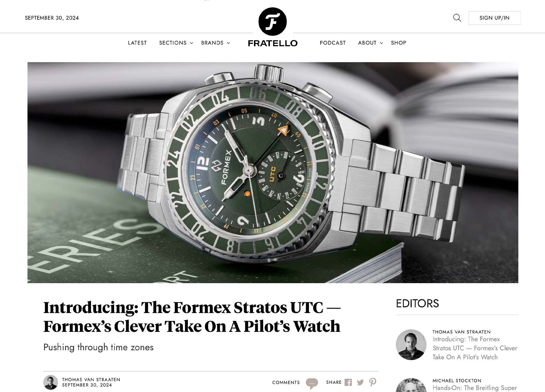Expand the Sections dropdown
Viewport: 545px width, 392px height.
coord(176,43)
